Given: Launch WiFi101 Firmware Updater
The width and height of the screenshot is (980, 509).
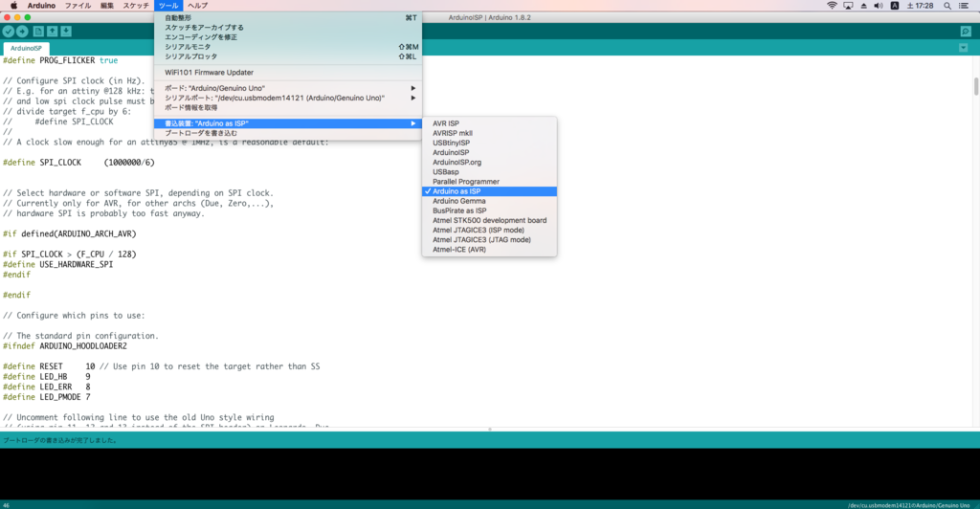Looking at the screenshot, I should pyautogui.click(x=287, y=73).
